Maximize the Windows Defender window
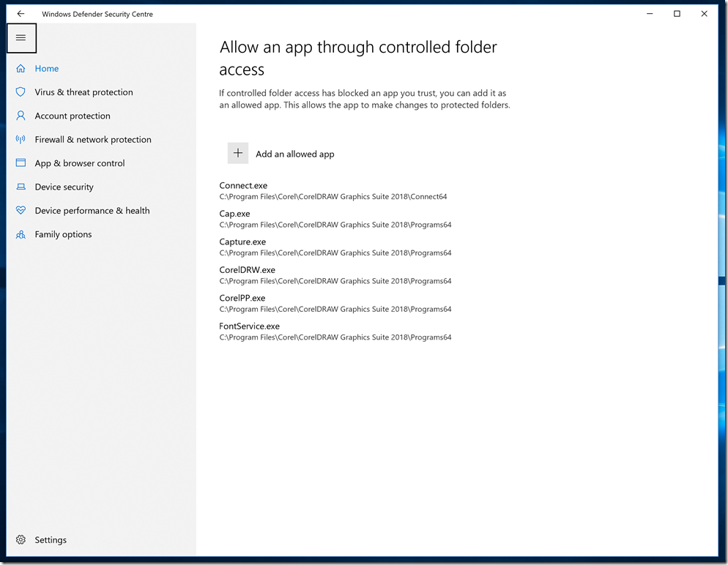This screenshot has height=565, width=728. click(x=677, y=14)
